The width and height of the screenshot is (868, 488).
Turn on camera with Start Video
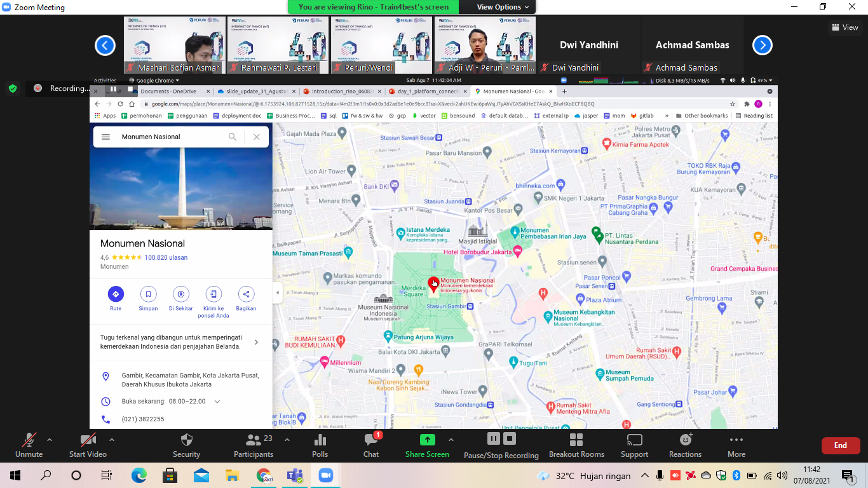pyautogui.click(x=88, y=440)
